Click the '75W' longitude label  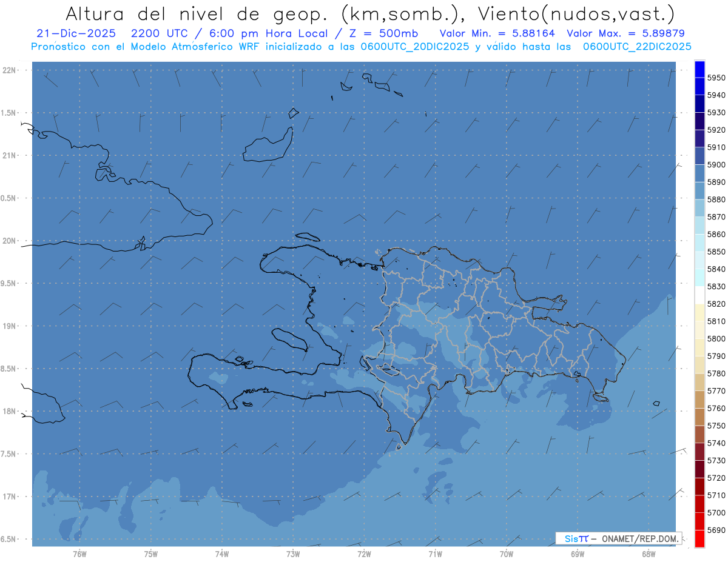(x=151, y=554)
